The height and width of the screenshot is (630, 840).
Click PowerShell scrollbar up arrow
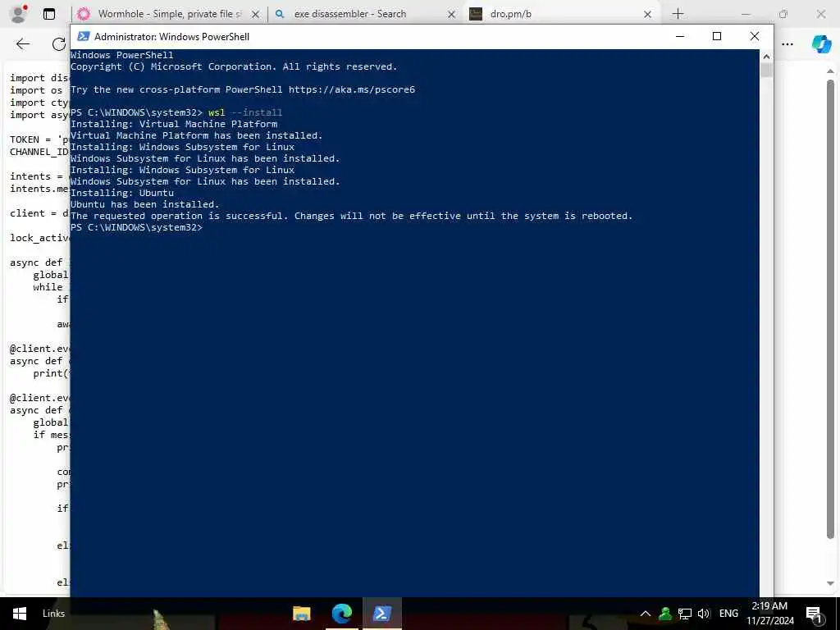(766, 57)
